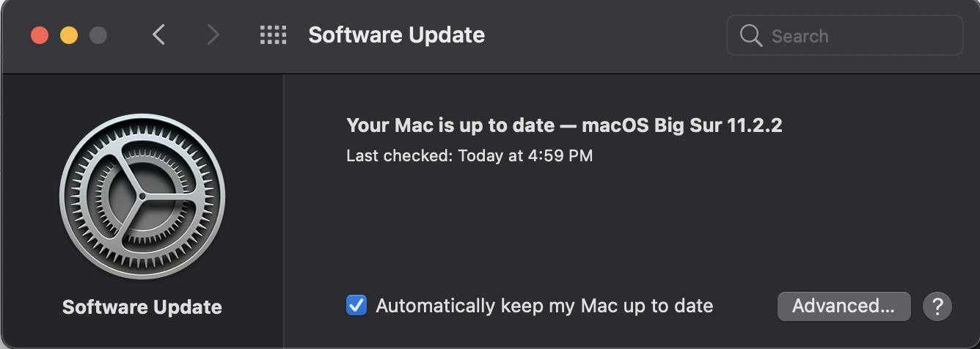Click the magnifying glass search icon
The width and height of the screenshot is (980, 349).
[x=750, y=35]
